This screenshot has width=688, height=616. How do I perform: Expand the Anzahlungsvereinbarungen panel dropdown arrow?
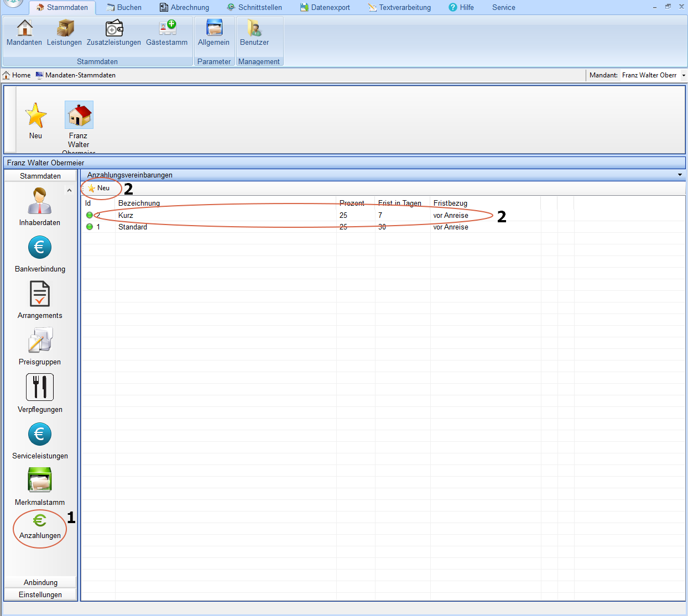[680, 175]
